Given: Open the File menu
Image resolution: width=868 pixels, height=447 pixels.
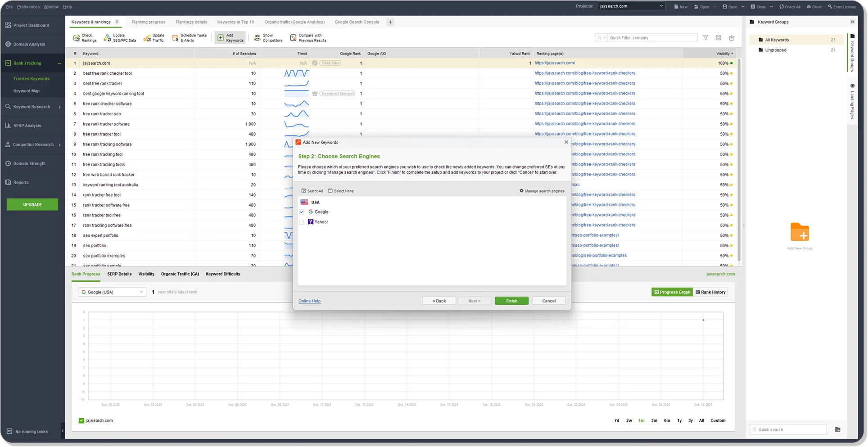Looking at the screenshot, I should (x=9, y=7).
